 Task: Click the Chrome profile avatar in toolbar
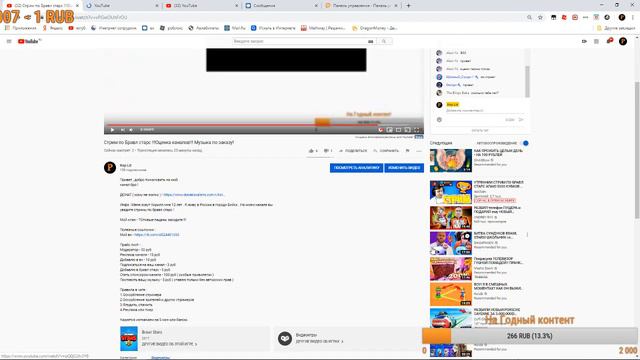[622, 17]
